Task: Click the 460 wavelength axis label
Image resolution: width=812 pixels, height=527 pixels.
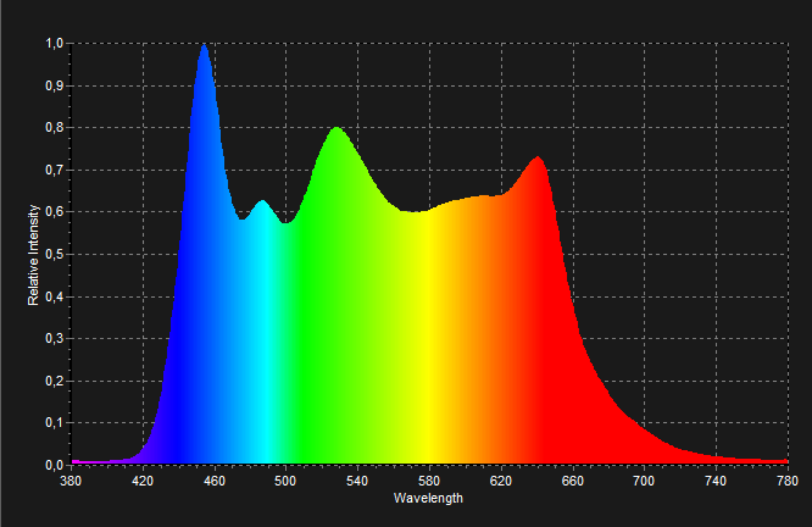Action: click(x=214, y=481)
